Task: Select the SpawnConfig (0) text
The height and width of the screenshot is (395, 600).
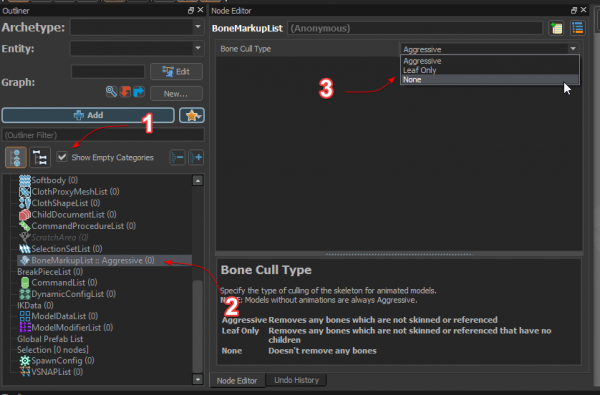Action: [63, 361]
